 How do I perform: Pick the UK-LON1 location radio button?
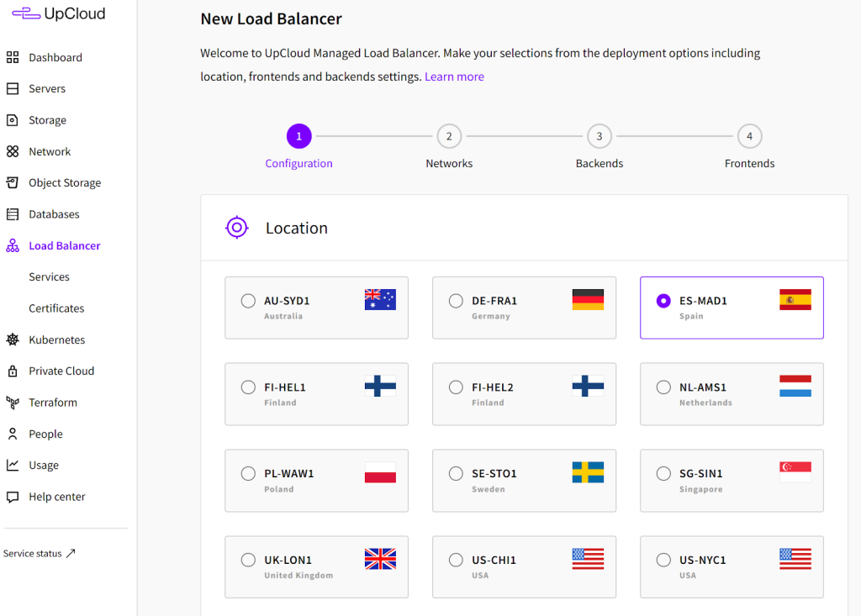248,560
